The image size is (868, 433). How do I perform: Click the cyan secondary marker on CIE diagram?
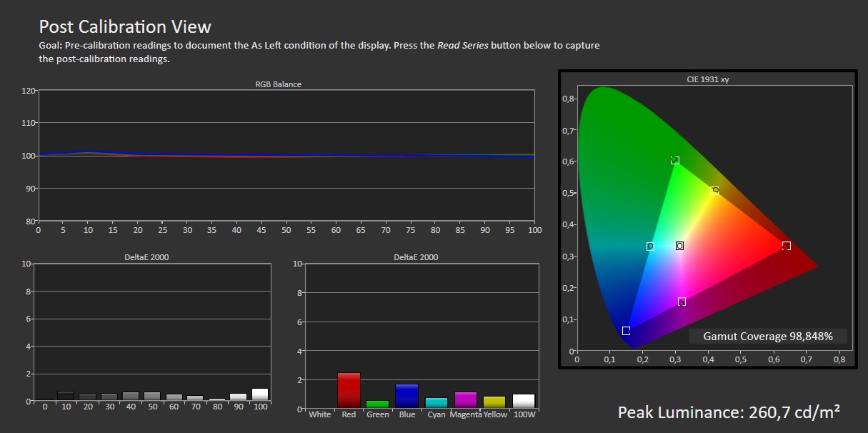click(x=650, y=247)
